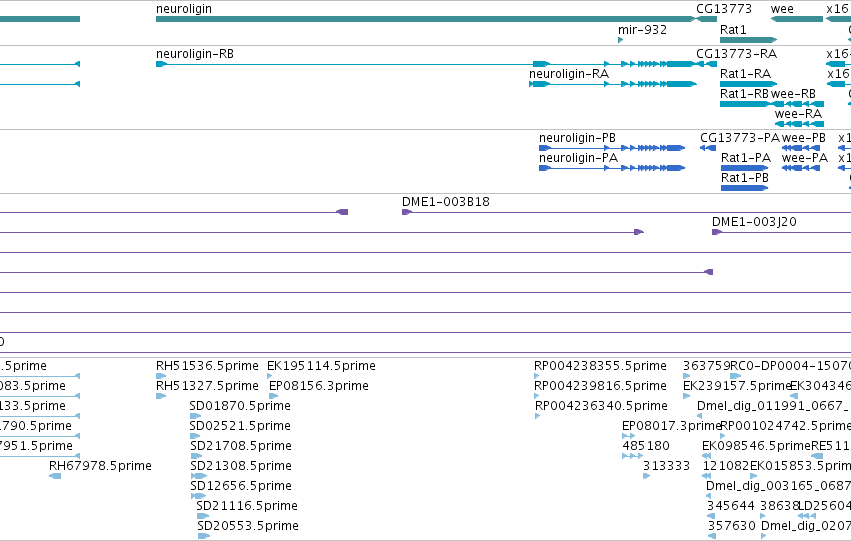Image resolution: width=851 pixels, height=541 pixels.
Task: Click the EK098546.5prime EST label
Action: point(756,446)
